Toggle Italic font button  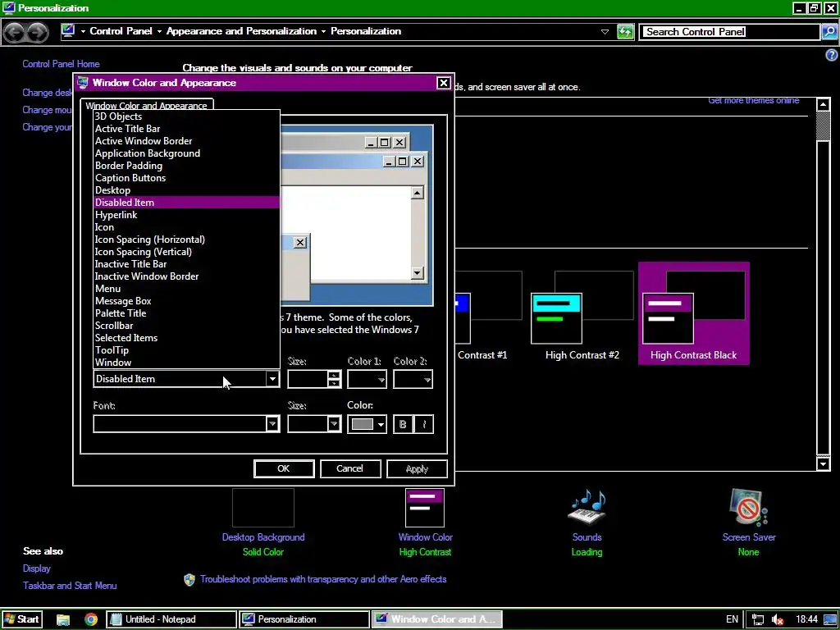[x=424, y=424]
